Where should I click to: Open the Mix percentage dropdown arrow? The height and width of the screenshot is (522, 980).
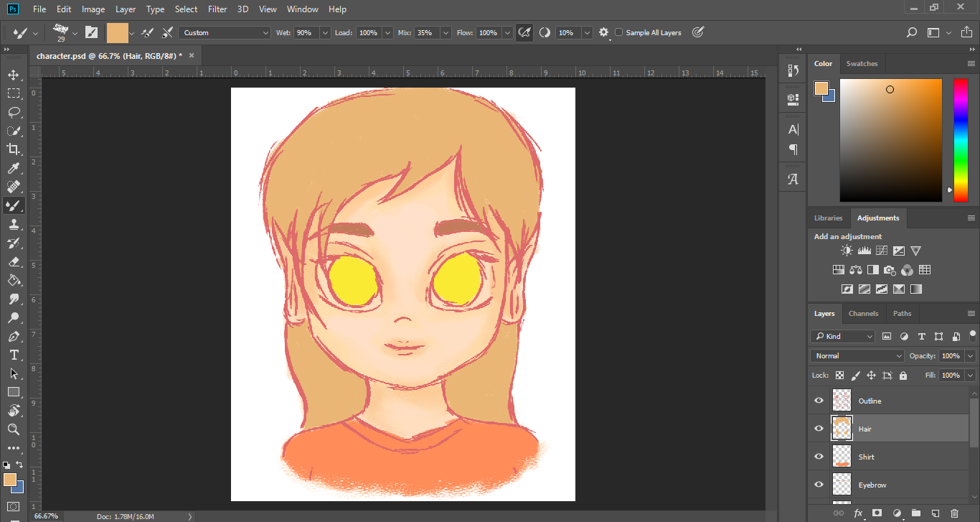pyautogui.click(x=446, y=32)
